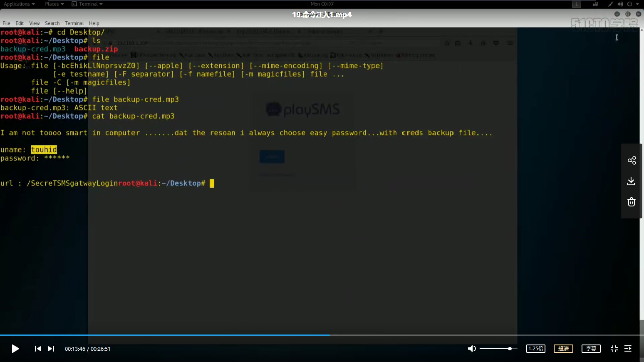Open the Terminal menu in menu bar

click(74, 23)
